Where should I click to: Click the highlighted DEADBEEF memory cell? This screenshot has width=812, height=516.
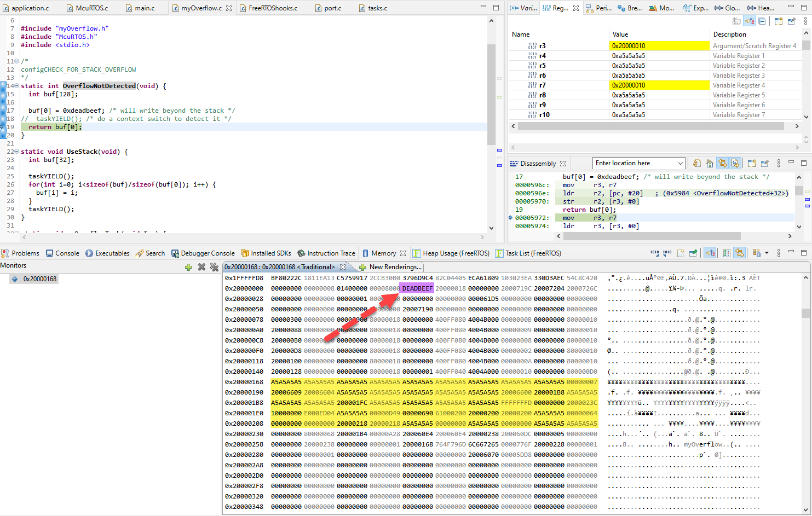click(x=417, y=288)
